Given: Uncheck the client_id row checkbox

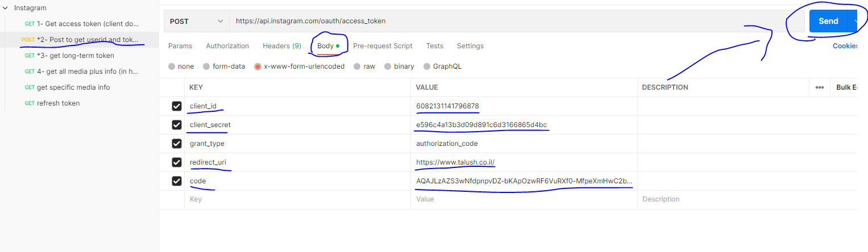Looking at the screenshot, I should tap(177, 106).
